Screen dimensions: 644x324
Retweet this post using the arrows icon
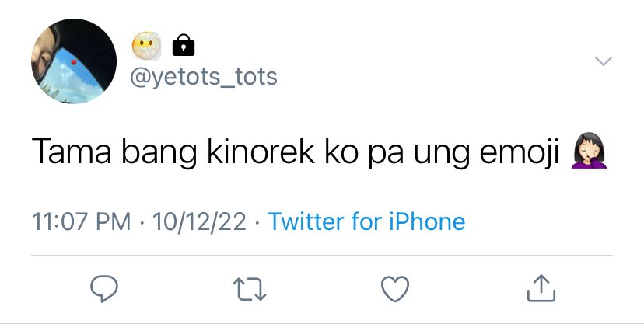pyautogui.click(x=250, y=289)
